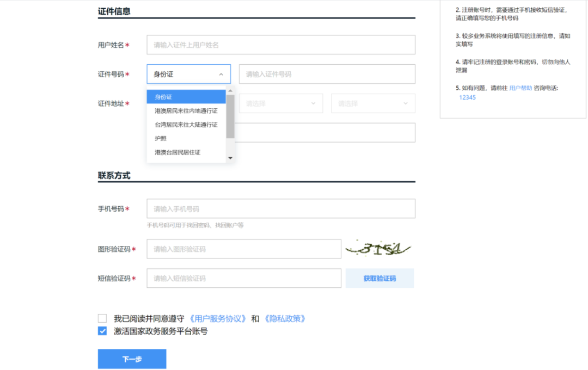
Task: Refresh the captcha image
Action: pyautogui.click(x=378, y=248)
